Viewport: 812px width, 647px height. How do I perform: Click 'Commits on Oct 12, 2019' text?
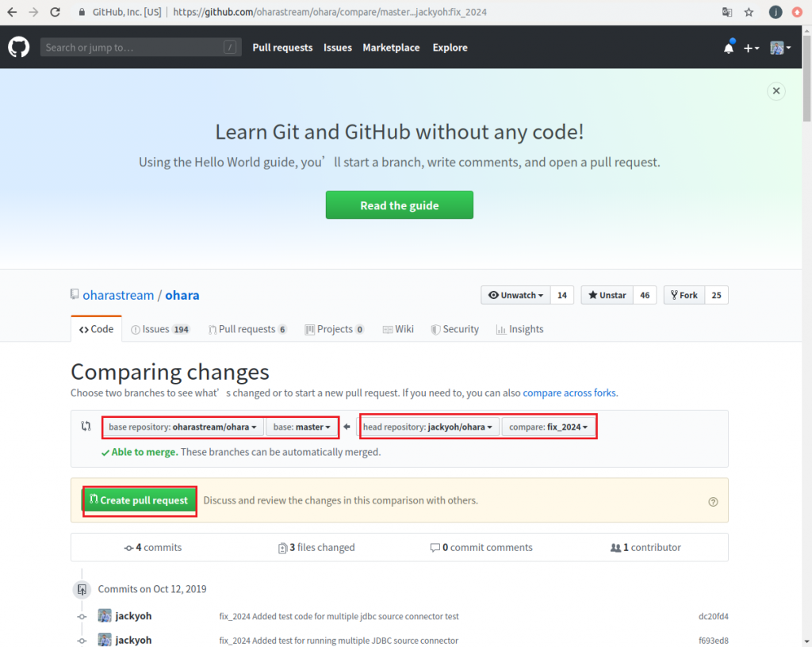151,589
